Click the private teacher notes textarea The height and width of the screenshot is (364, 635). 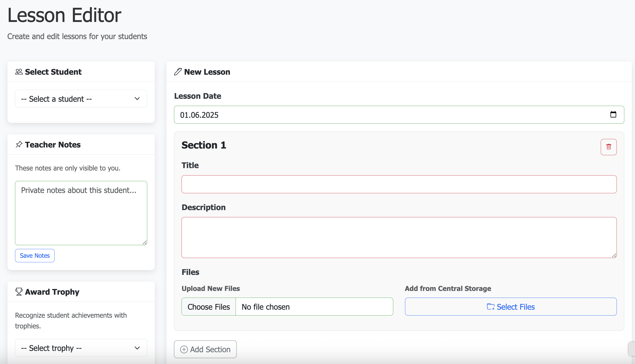81,213
